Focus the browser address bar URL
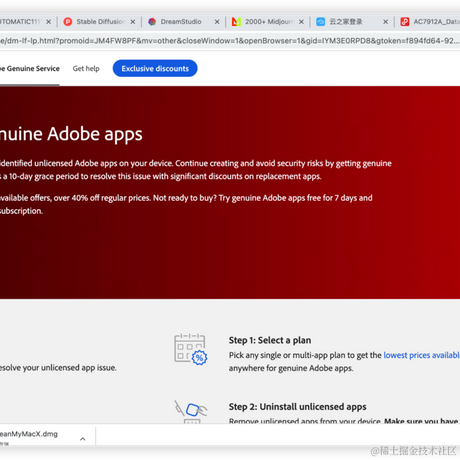Screen dimensions: 460x460 click(230, 41)
